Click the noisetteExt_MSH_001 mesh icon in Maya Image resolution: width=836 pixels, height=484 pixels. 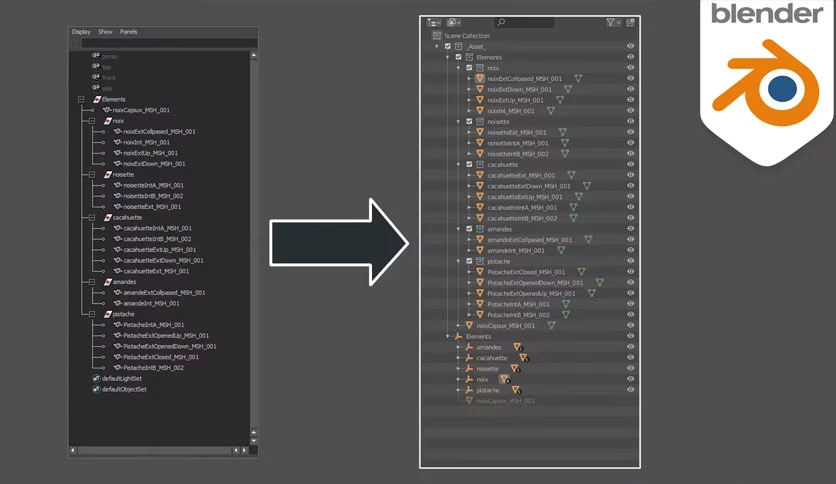(x=117, y=206)
